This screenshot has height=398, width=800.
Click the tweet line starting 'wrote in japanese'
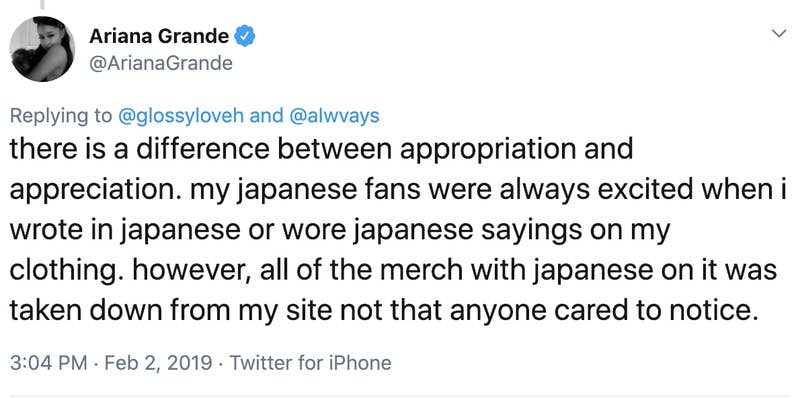coord(339,231)
